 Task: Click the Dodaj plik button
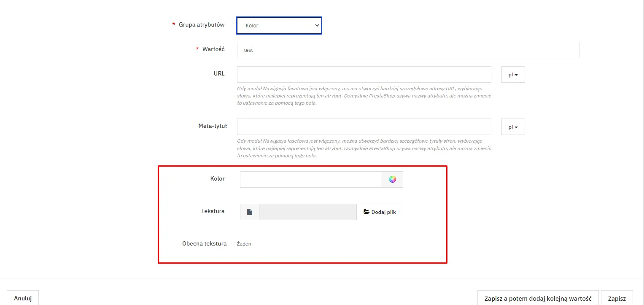(x=380, y=212)
